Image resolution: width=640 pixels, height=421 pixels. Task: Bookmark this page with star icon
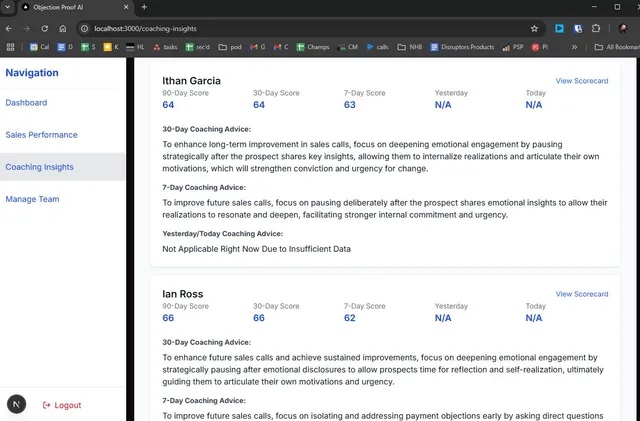[535, 29]
